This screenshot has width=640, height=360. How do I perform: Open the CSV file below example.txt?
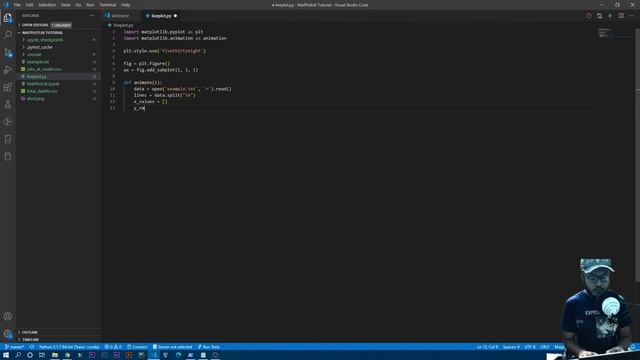pyautogui.click(x=44, y=69)
